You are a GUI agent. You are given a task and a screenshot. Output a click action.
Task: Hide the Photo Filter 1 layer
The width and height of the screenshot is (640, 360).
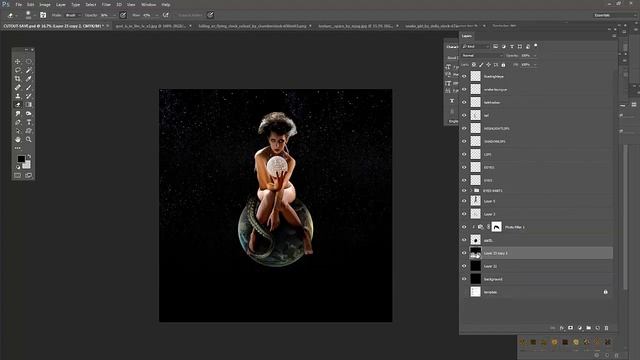(464, 227)
